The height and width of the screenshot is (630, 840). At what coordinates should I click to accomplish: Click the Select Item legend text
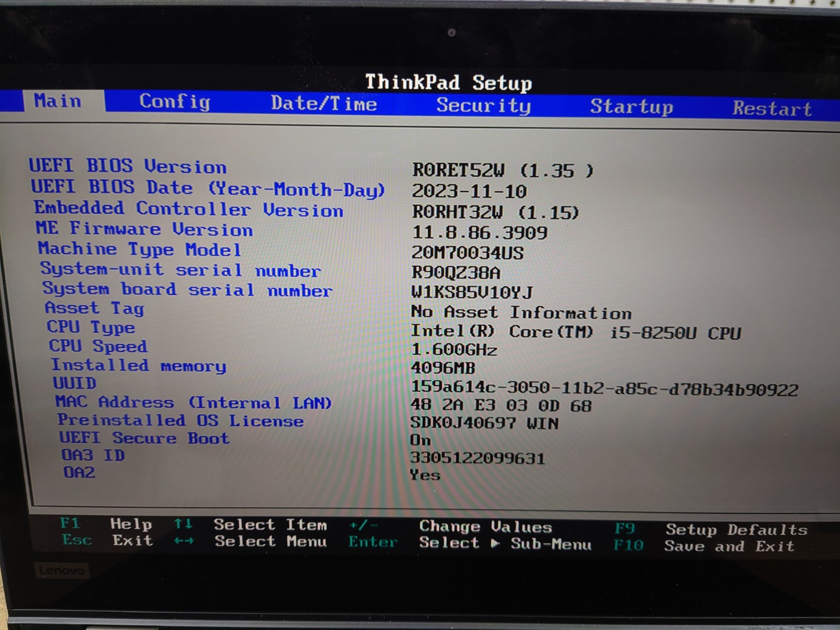tap(270, 524)
